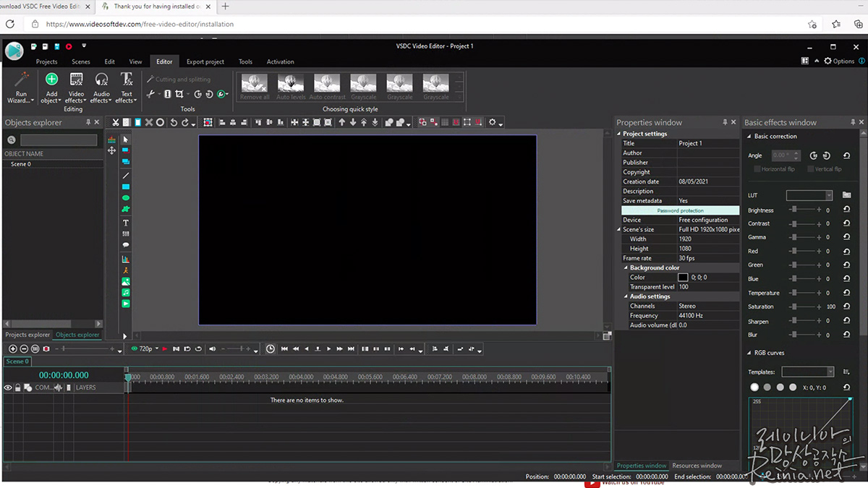Click the Reset Brightness arrow icon
Viewport: 868px width, 488px height.
[846, 210]
